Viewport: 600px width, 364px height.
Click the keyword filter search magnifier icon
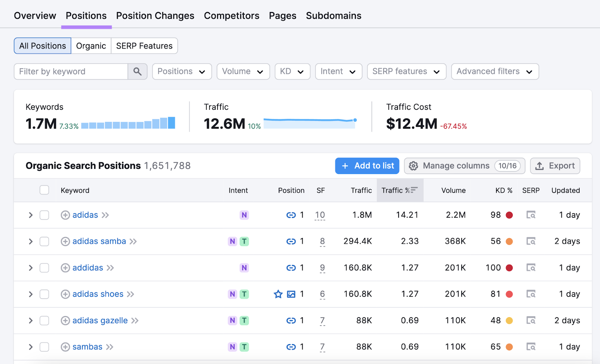pyautogui.click(x=137, y=71)
